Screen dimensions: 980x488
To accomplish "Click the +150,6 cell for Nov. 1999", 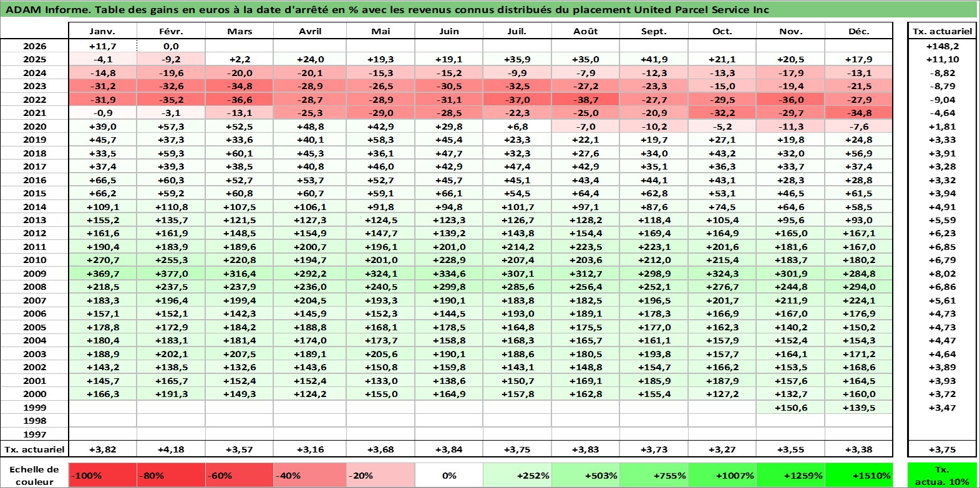I will [x=790, y=408].
